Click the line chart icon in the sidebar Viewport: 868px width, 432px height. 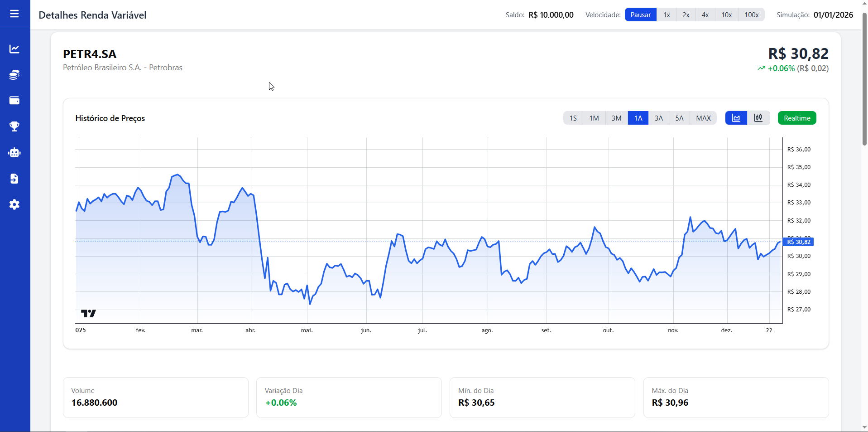pos(14,49)
